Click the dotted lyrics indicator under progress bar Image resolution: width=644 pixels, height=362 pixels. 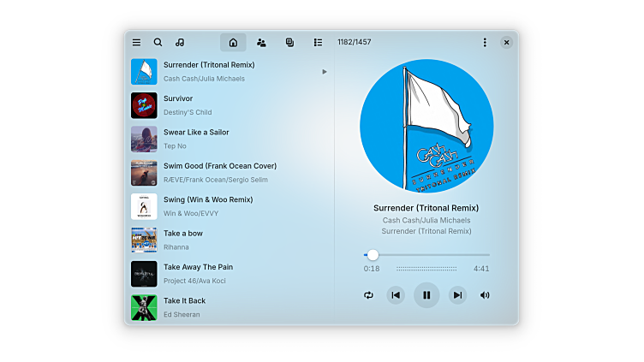pyautogui.click(x=426, y=269)
